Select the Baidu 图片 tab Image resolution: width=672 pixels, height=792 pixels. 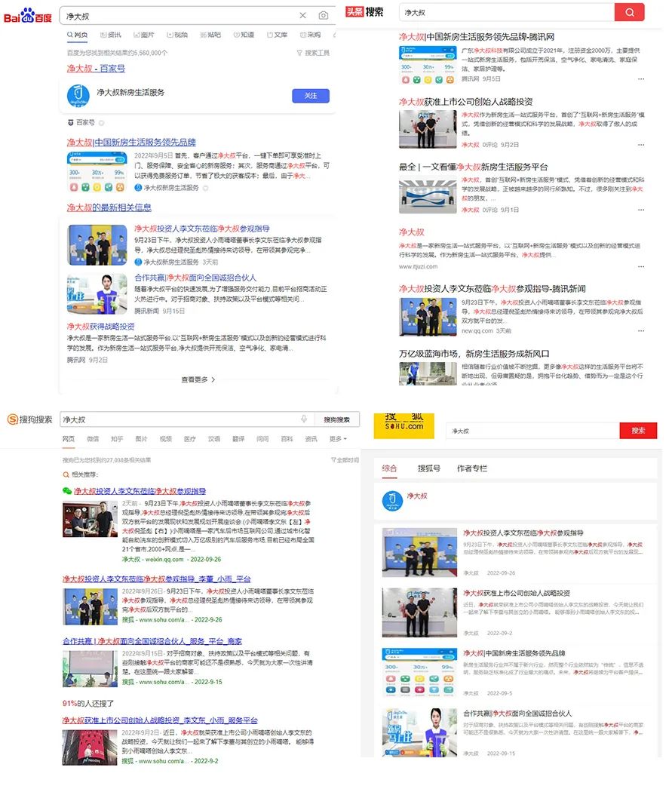click(144, 35)
